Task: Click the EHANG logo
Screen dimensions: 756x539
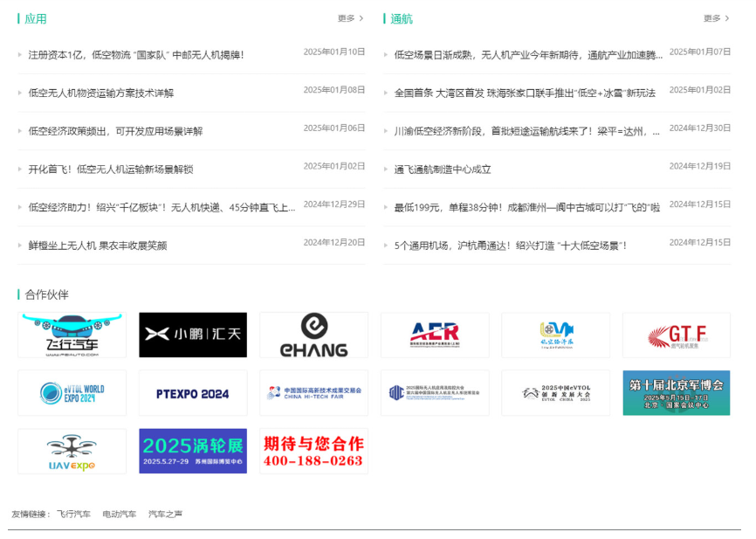Action: point(313,335)
